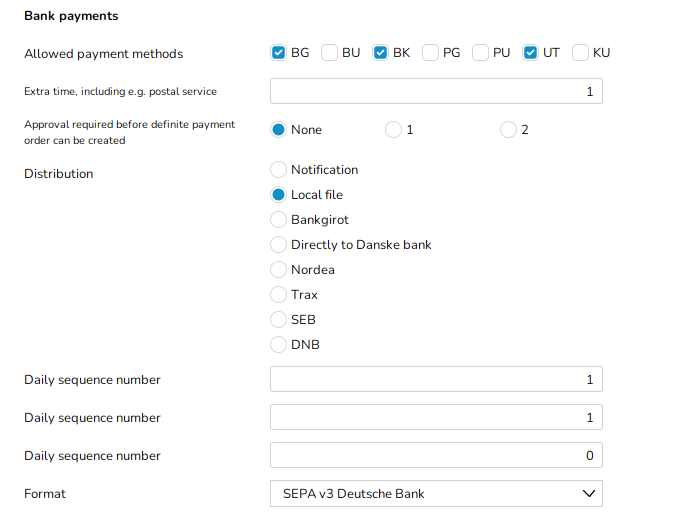Viewport: 686px width, 528px height.
Task: Select 1 approval required option
Action: 393,130
